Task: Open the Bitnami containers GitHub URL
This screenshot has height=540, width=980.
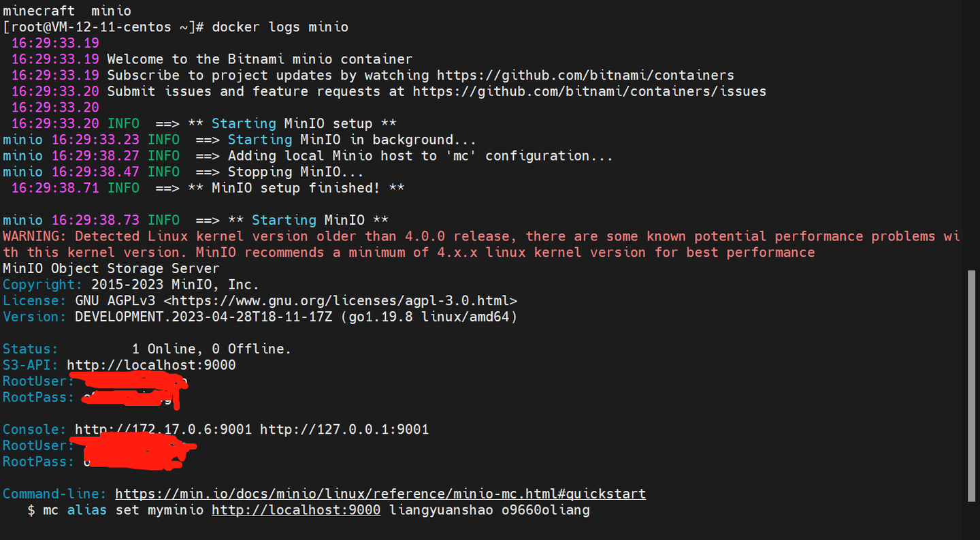Action: point(585,75)
